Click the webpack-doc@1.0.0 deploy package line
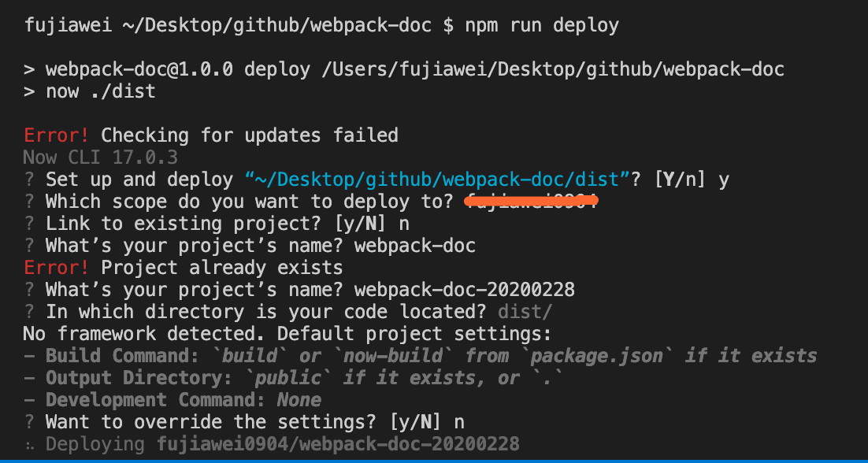The width and height of the screenshot is (868, 463). (x=404, y=69)
